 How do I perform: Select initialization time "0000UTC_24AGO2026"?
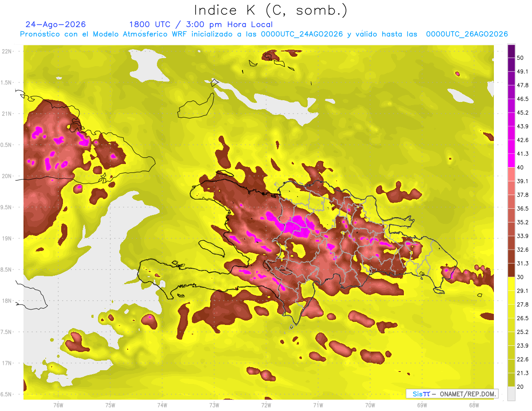[302, 34]
